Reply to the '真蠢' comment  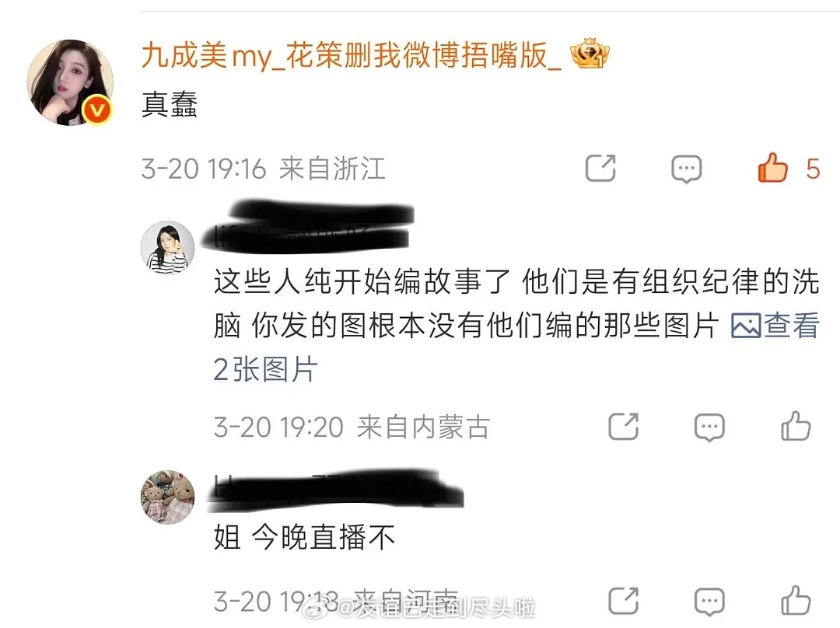[x=686, y=169]
